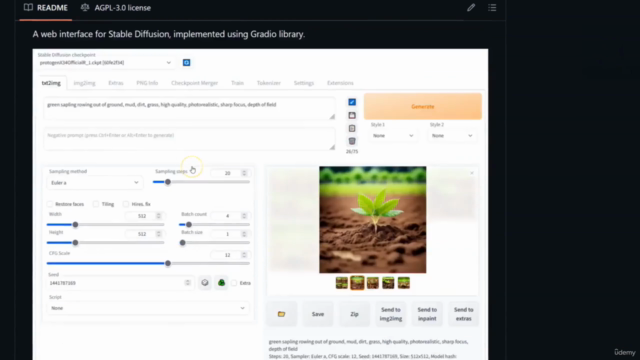Click the orange Generate button
This screenshot has height=360, width=640.
(423, 106)
